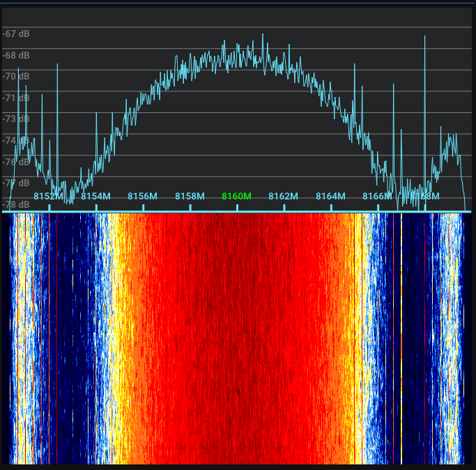Click the -67 dB scale label
Image resolution: width=476 pixels, height=470 pixels.
click(x=16, y=33)
